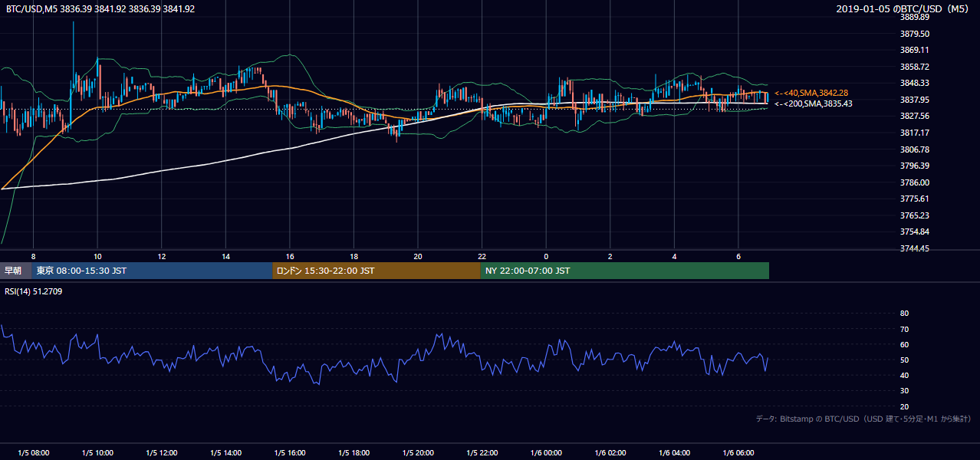Click RSI axis level 20
The width and height of the screenshot is (980, 460).
[x=904, y=406]
